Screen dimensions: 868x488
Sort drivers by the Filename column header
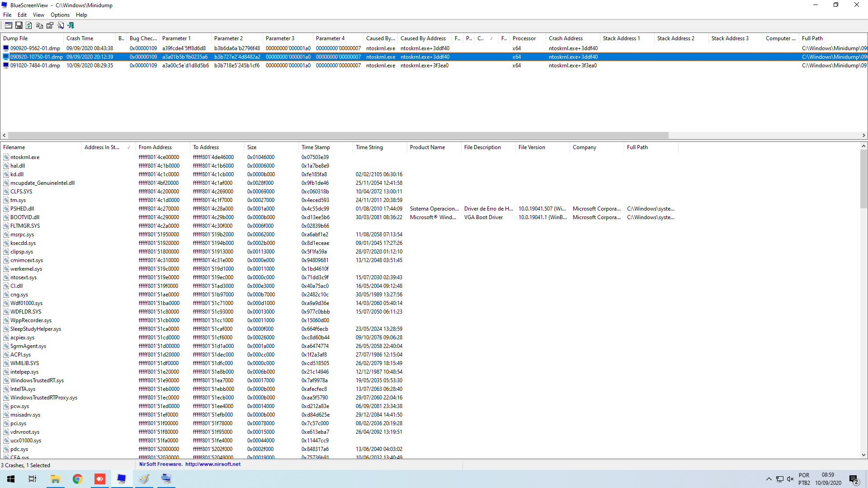pos(41,147)
